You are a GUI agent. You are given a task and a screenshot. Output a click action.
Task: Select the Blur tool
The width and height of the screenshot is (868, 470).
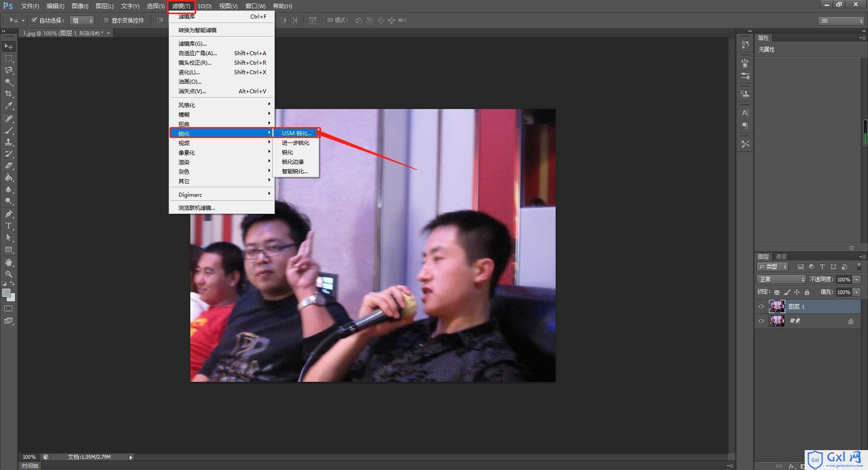[x=9, y=189]
